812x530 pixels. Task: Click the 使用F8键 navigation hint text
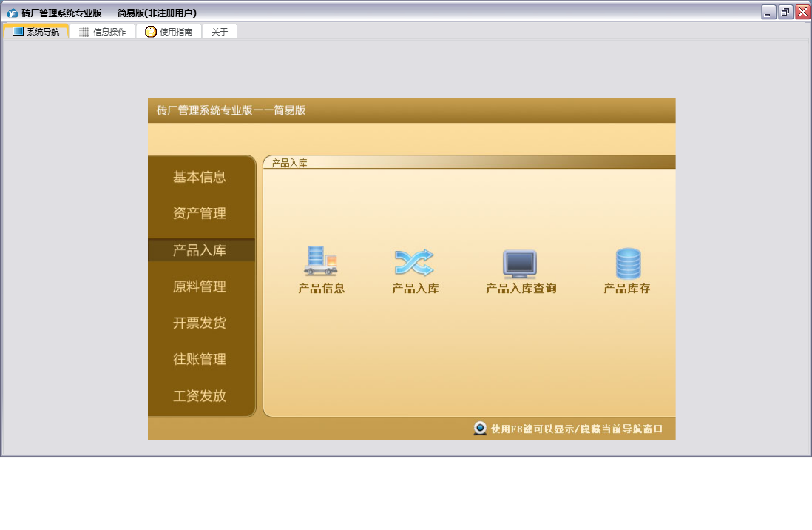coord(577,429)
